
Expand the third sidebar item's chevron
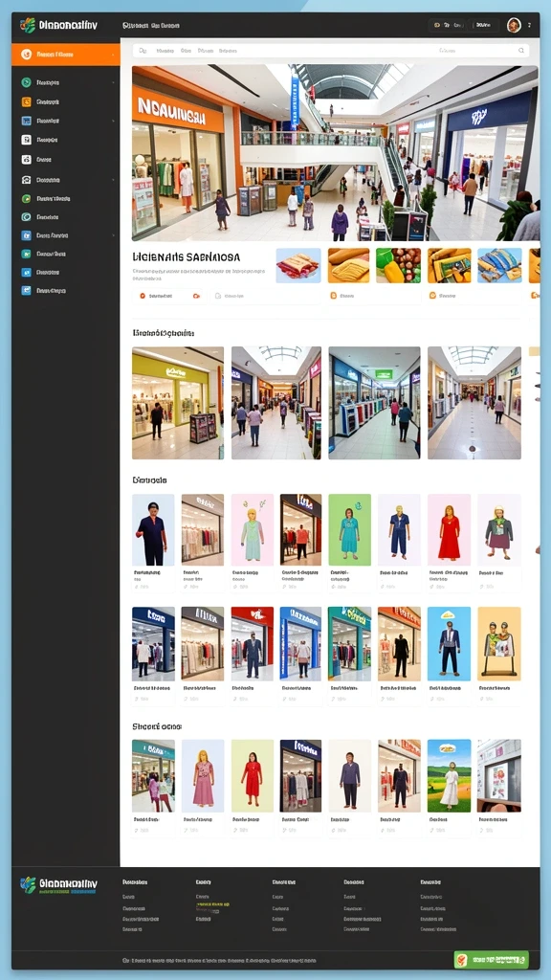(113, 121)
